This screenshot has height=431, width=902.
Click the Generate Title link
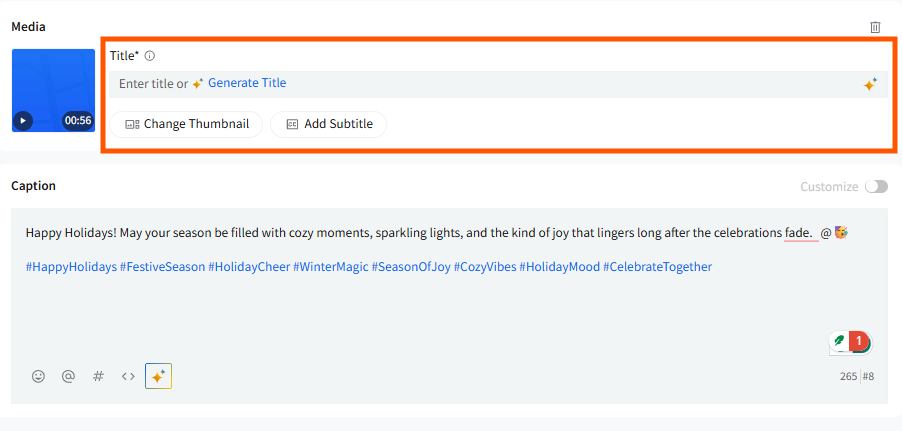[247, 83]
